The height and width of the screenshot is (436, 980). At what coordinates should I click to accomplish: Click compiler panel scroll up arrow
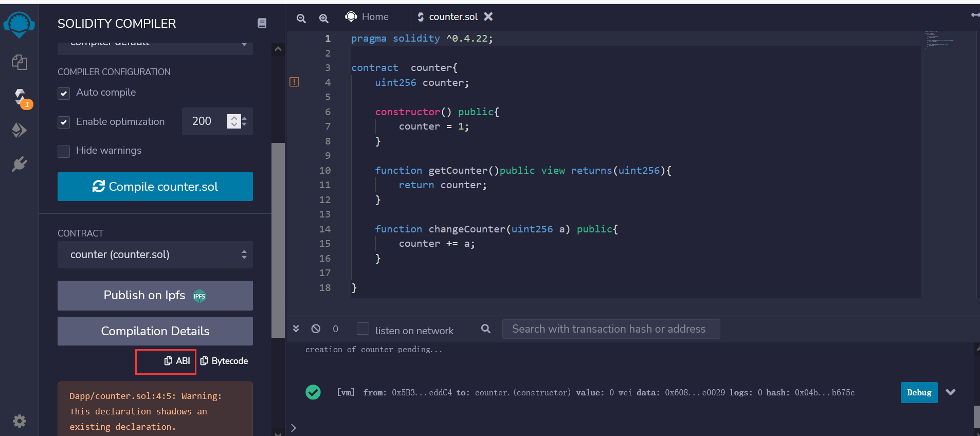pos(278,49)
